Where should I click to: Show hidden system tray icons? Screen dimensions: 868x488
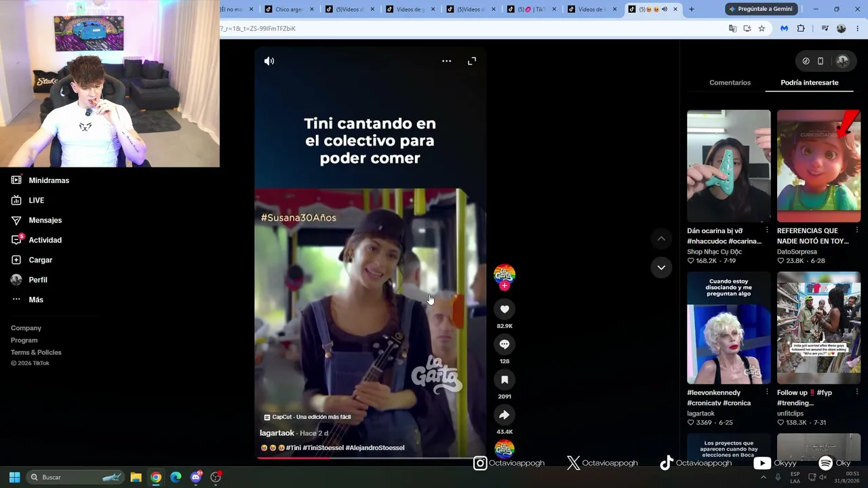coord(764,477)
